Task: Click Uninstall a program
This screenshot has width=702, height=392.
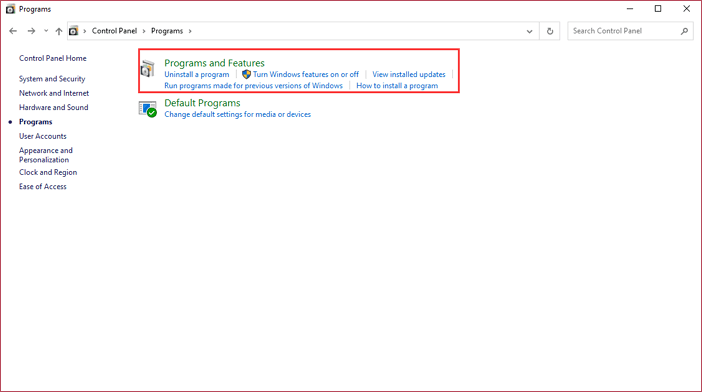Action: tap(197, 74)
